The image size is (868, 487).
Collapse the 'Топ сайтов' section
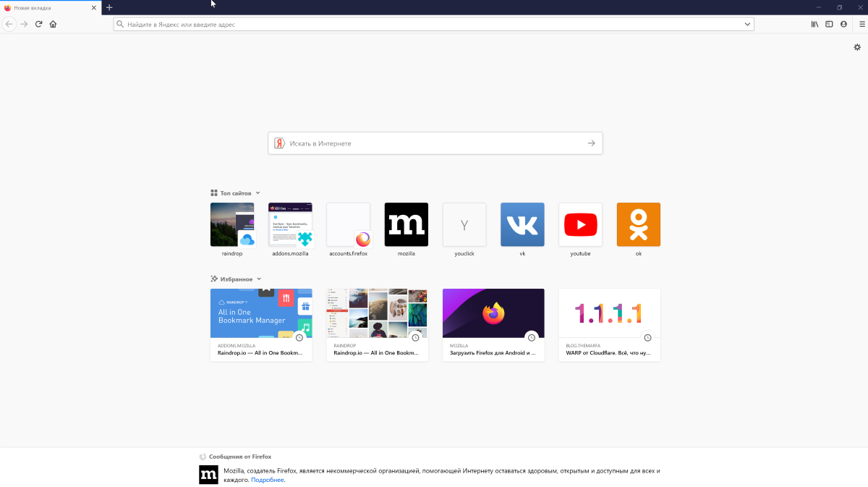click(258, 192)
